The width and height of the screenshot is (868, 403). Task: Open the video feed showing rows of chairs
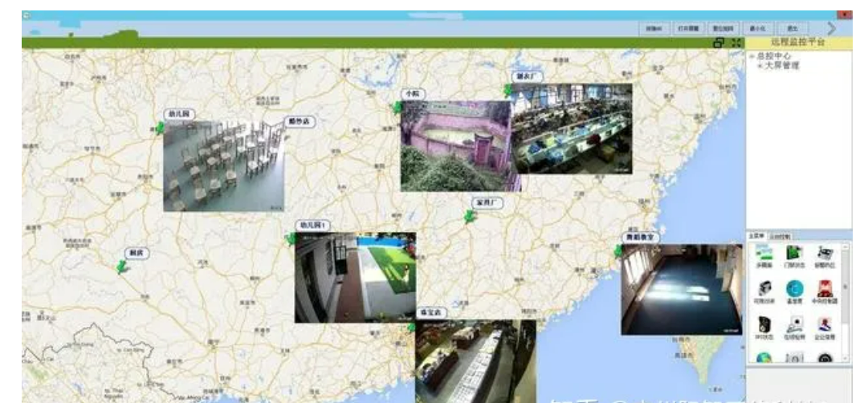[224, 167]
